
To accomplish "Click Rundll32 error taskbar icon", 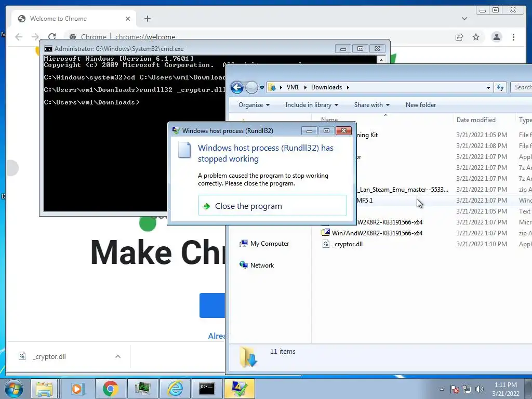I will coord(239,389).
